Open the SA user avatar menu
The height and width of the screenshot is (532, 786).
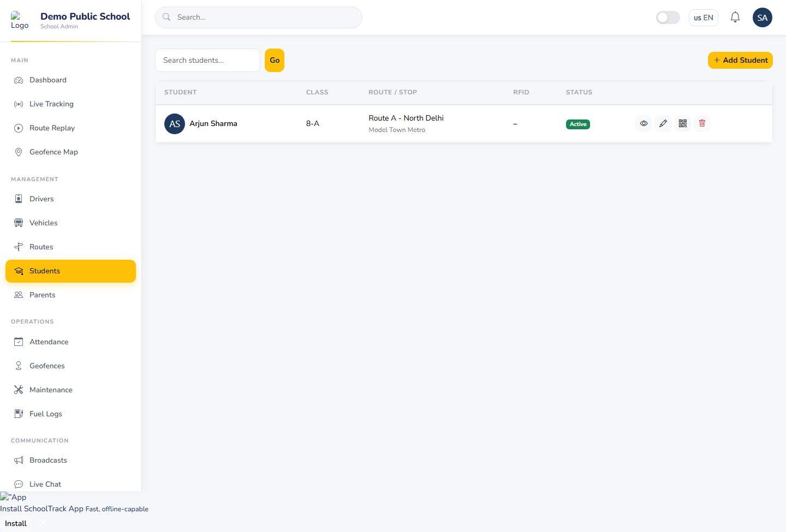coord(763,17)
